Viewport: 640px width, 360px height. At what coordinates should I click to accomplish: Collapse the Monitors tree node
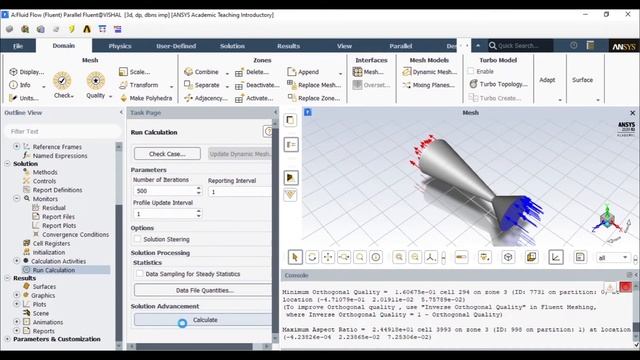click(x=17, y=198)
